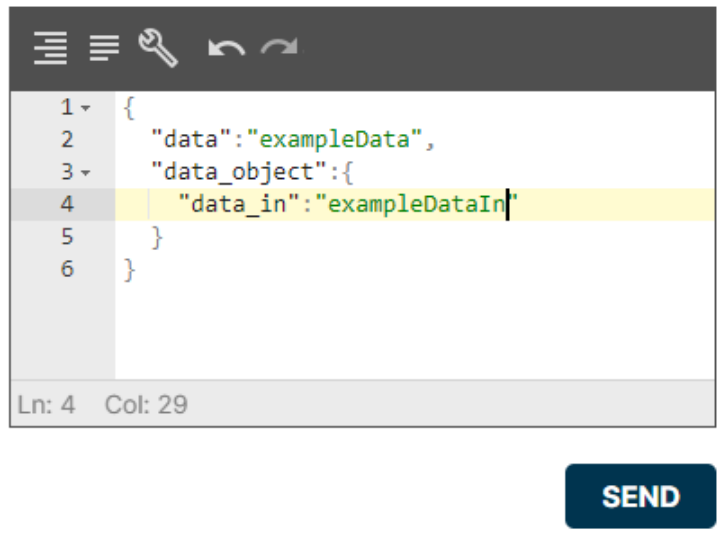Click the format JSON (beautify) icon

tap(48, 47)
